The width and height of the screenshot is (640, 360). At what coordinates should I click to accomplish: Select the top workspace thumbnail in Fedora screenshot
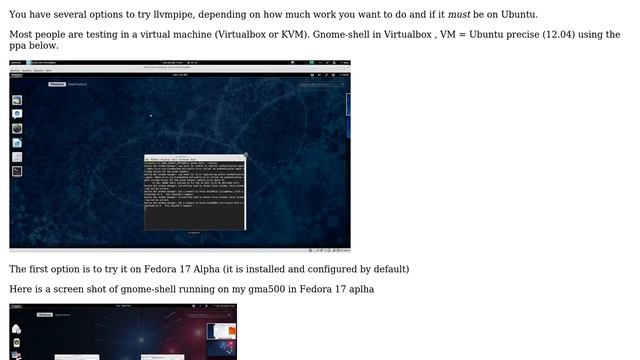point(221,331)
